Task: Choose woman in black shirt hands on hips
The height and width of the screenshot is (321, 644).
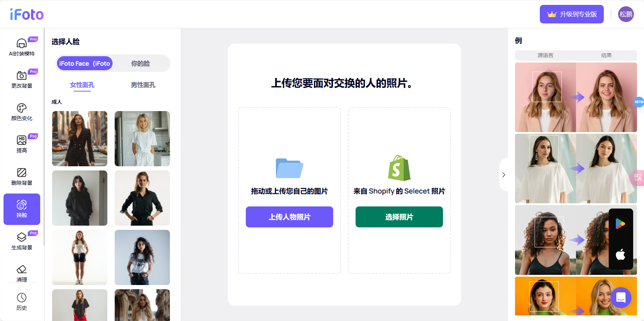Action: pos(142,198)
